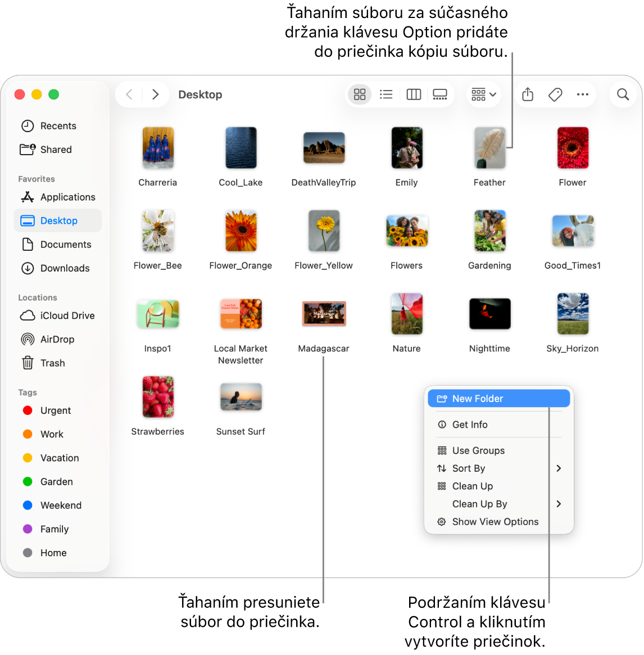Select the blue Weekend tag
The image size is (644, 655).
(x=58, y=505)
